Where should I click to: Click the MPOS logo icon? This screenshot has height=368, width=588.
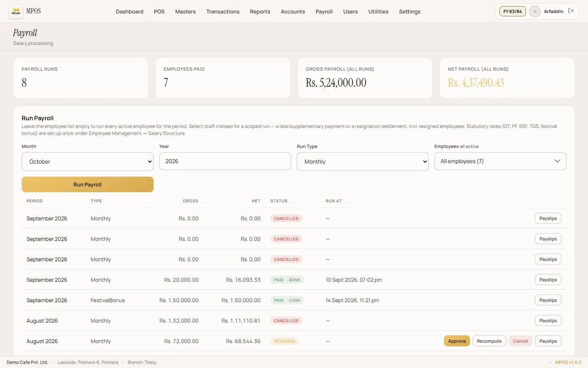point(16,11)
